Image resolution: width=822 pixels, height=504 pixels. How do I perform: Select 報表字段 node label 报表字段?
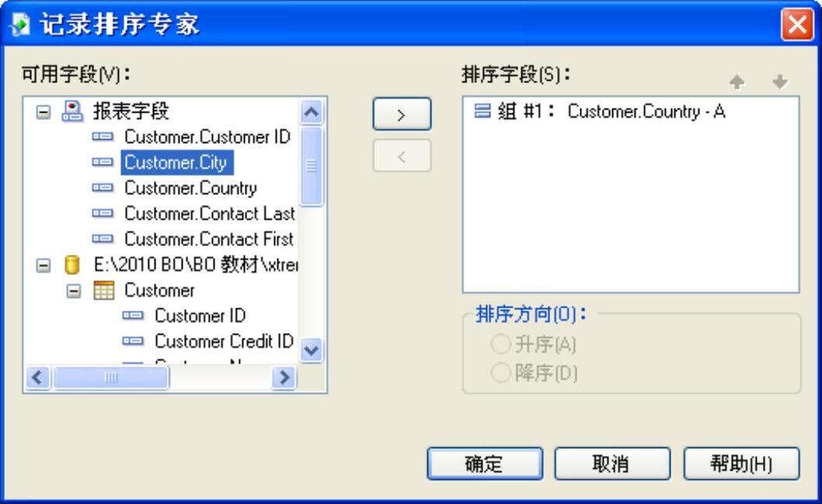click(x=131, y=111)
